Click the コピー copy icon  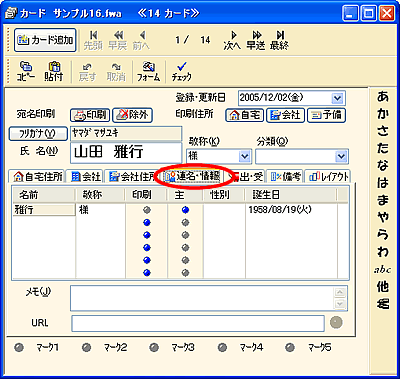(26, 71)
